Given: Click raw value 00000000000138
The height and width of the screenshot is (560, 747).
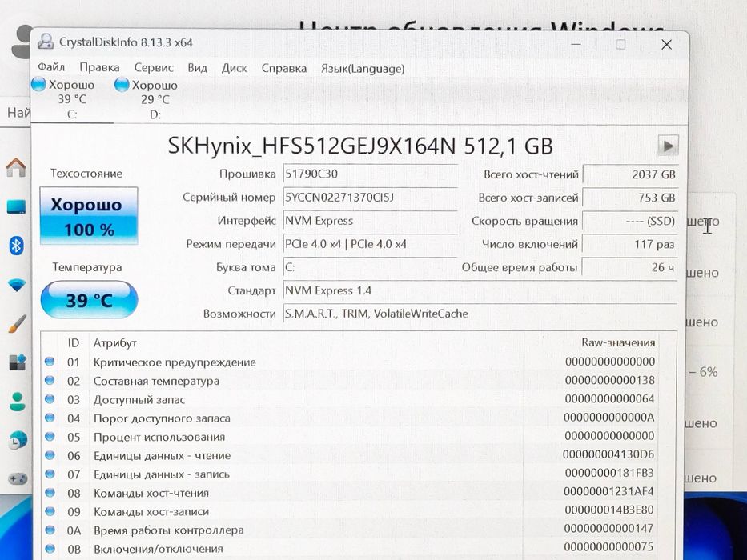Looking at the screenshot, I should [x=610, y=380].
